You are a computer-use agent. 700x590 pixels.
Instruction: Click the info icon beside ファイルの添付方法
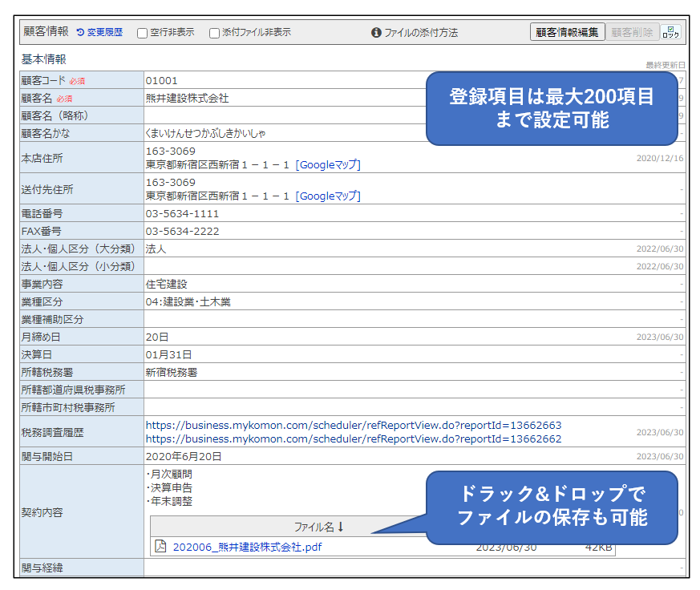pyautogui.click(x=376, y=33)
